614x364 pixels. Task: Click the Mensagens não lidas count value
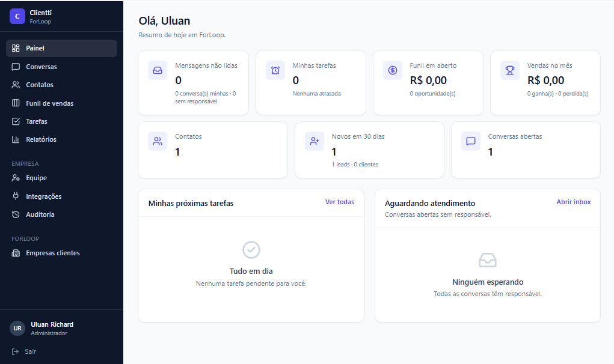[178, 80]
